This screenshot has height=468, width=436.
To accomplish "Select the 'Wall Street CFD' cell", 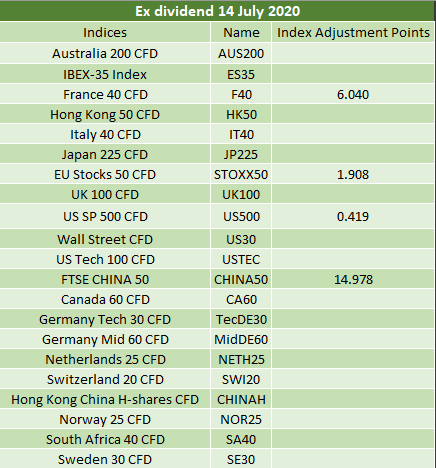I will pos(105,239).
